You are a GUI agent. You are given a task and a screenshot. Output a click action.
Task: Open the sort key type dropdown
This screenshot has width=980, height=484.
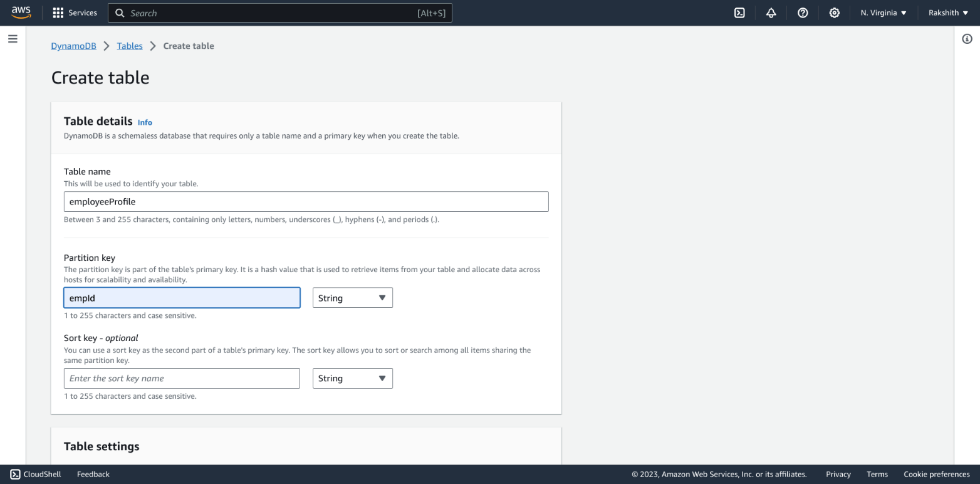pyautogui.click(x=353, y=378)
